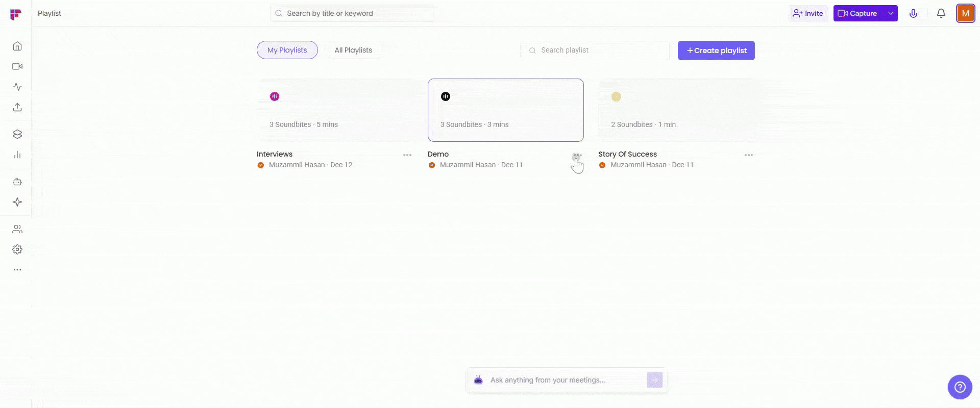The width and height of the screenshot is (980, 408).
Task: Click the microphone icon in header
Action: (x=913, y=13)
